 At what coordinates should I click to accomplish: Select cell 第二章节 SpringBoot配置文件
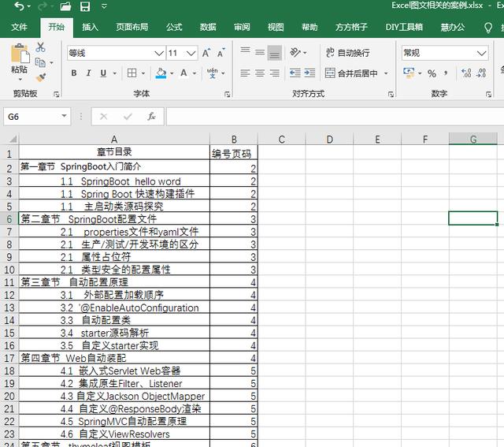114,219
